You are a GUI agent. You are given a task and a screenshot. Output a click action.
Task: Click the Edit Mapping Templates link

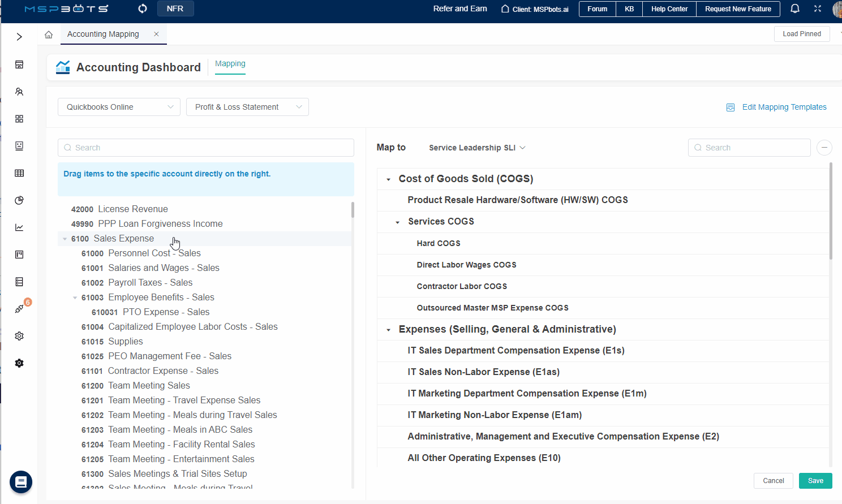coord(784,107)
